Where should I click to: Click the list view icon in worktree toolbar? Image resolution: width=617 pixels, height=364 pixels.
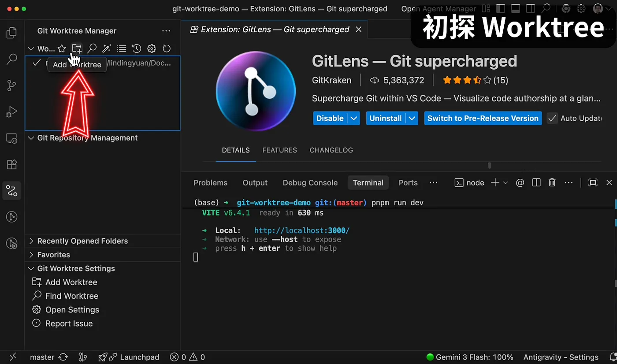coord(122,48)
